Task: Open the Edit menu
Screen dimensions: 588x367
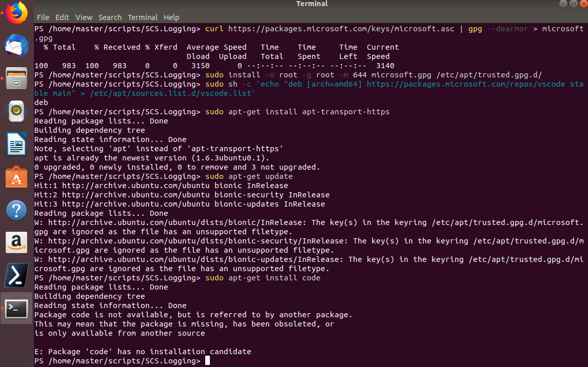Action: [x=62, y=17]
